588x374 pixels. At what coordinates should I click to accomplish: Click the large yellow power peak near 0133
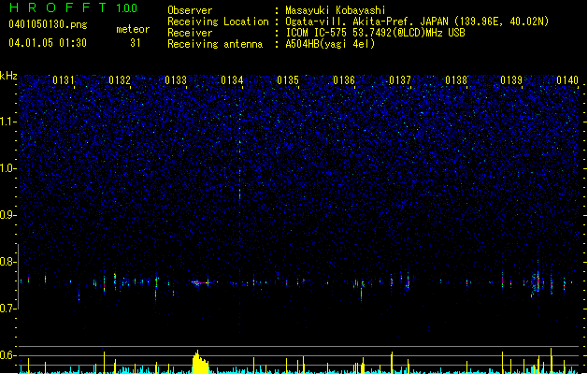[200, 362]
